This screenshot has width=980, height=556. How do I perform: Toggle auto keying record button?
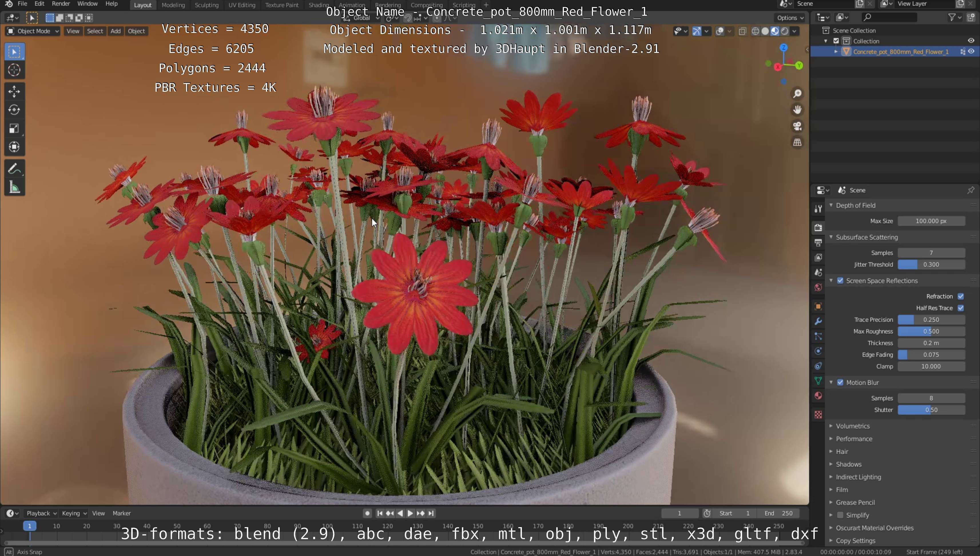tap(367, 513)
